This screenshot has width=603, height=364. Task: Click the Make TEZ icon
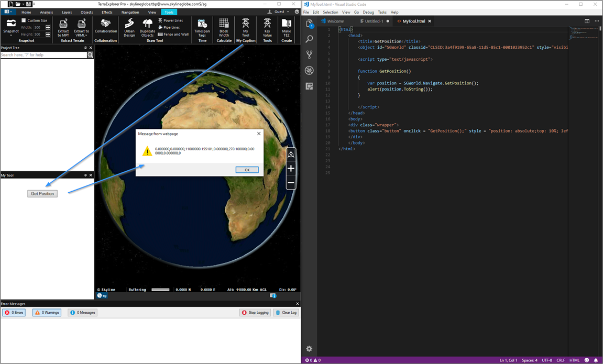point(287,24)
